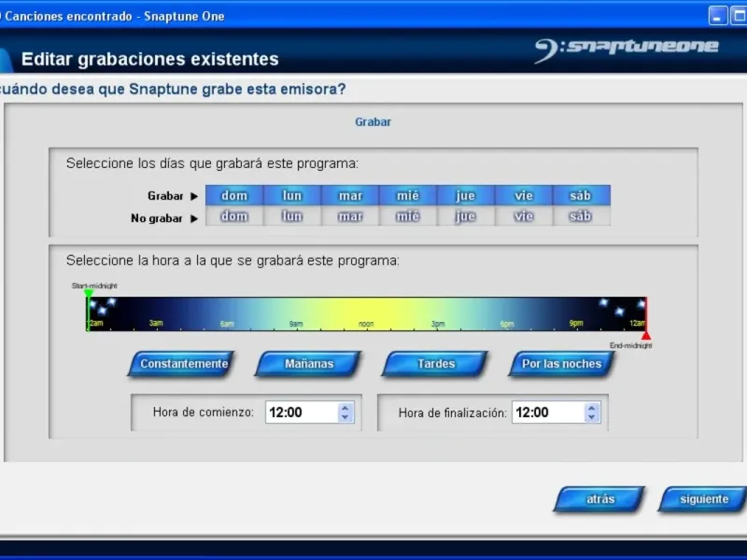Click the timeline at 6pm

507,324
